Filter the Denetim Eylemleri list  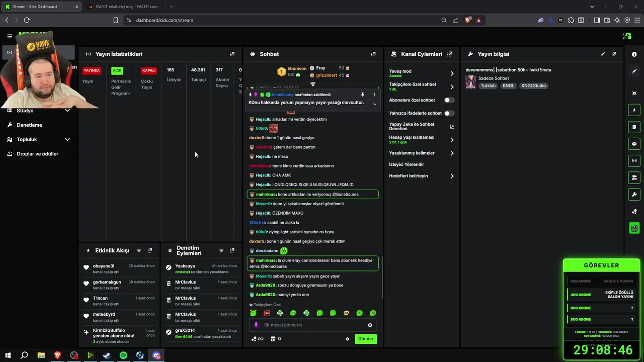(221, 250)
